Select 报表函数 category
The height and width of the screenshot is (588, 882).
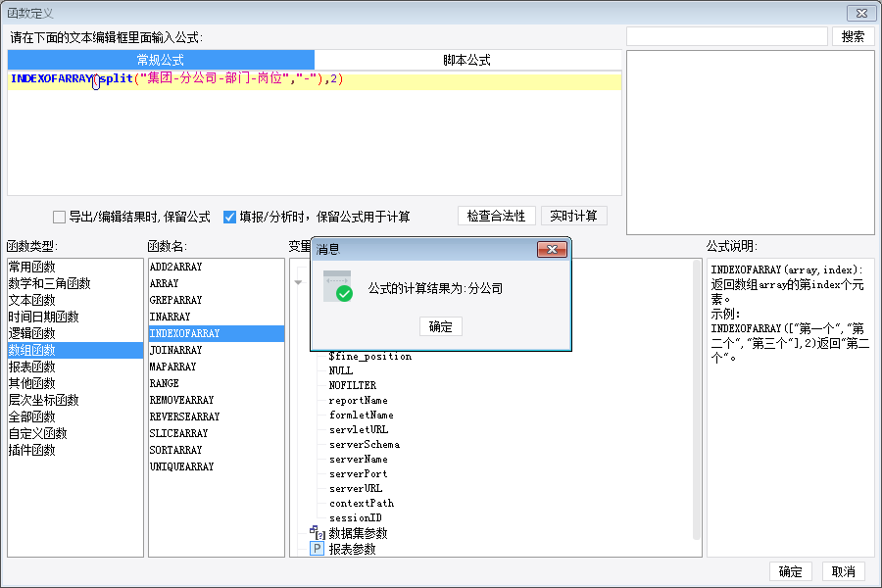(74, 367)
